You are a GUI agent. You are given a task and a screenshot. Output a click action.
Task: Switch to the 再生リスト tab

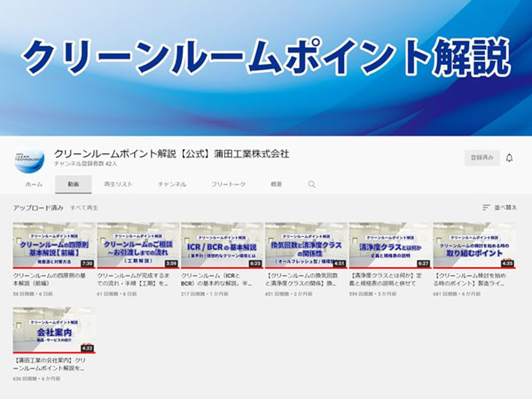pos(118,184)
